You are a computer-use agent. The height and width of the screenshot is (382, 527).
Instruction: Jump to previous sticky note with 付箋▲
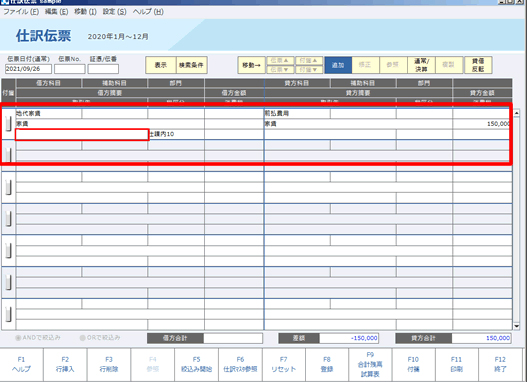click(309, 60)
